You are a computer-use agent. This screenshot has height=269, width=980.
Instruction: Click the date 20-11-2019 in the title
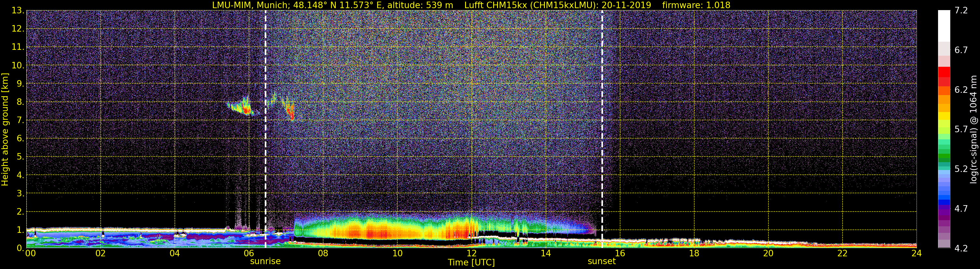coord(626,5)
